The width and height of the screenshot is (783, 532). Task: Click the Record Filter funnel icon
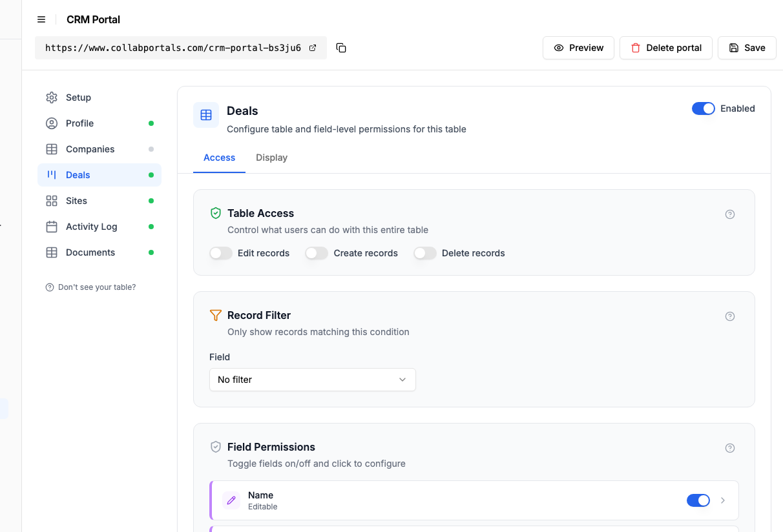tap(216, 315)
